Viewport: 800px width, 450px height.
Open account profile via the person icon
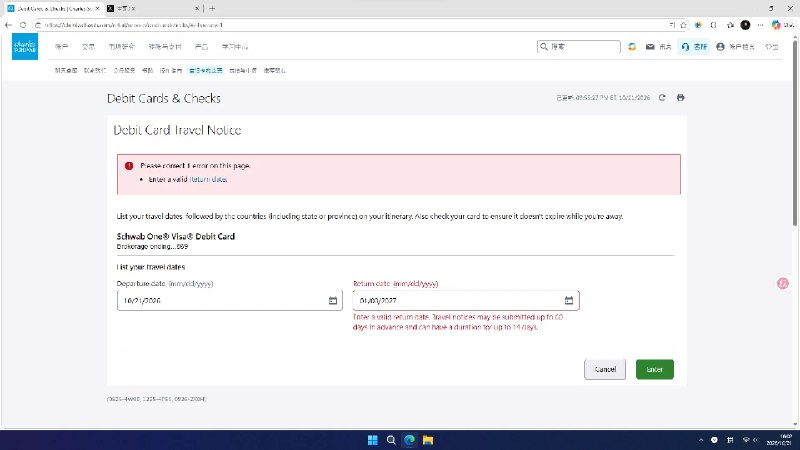(x=720, y=46)
